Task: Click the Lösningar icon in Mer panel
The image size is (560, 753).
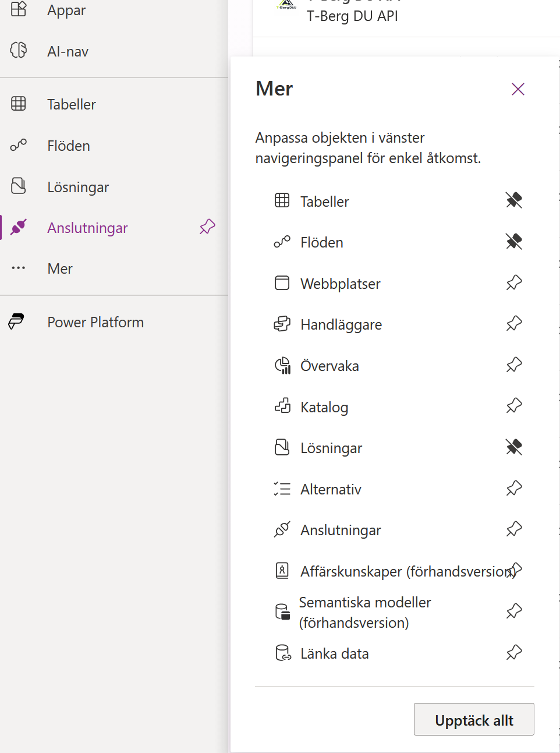Action: point(282,447)
